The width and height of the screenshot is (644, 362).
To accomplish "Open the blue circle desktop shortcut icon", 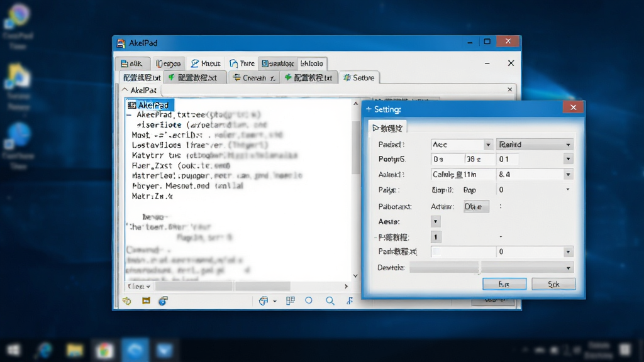I will pos(18,134).
